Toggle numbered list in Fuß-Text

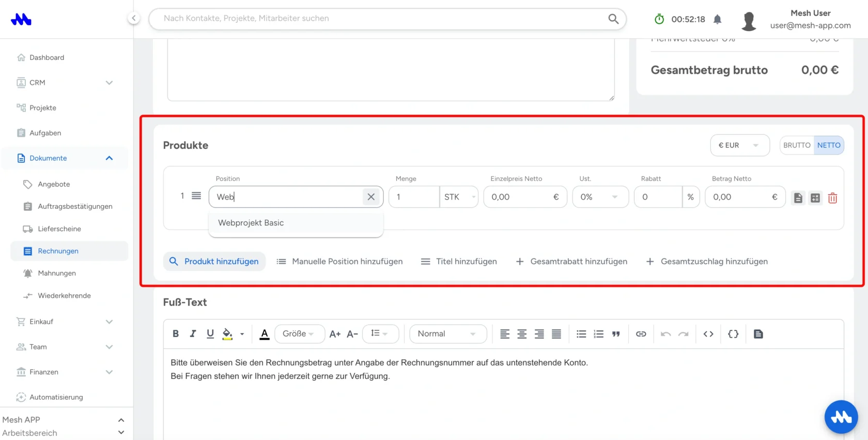click(x=599, y=334)
